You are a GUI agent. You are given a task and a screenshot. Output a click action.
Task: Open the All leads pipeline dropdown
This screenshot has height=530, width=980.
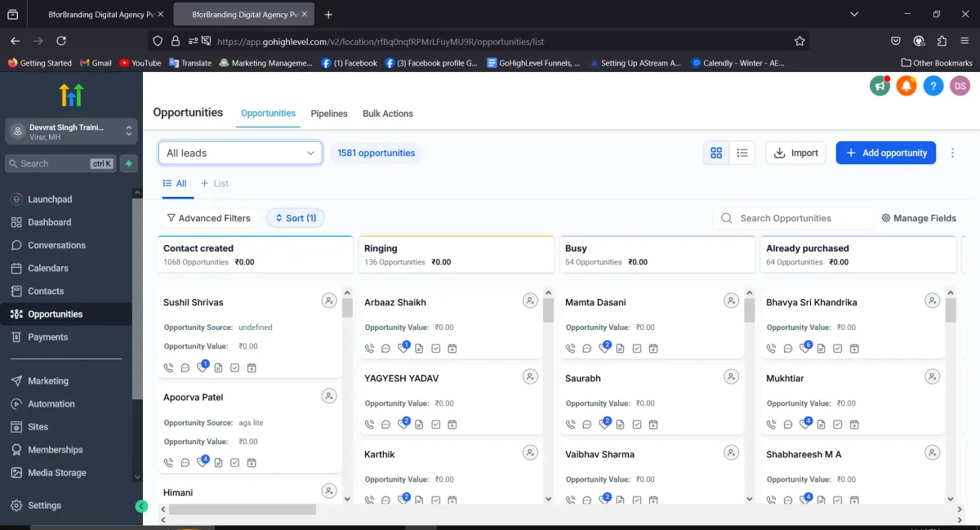pyautogui.click(x=240, y=153)
